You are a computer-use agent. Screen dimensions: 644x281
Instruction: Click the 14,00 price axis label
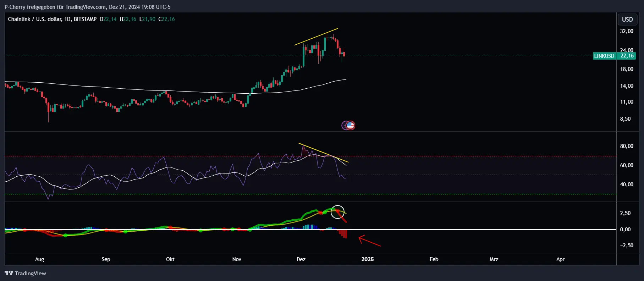click(627, 86)
